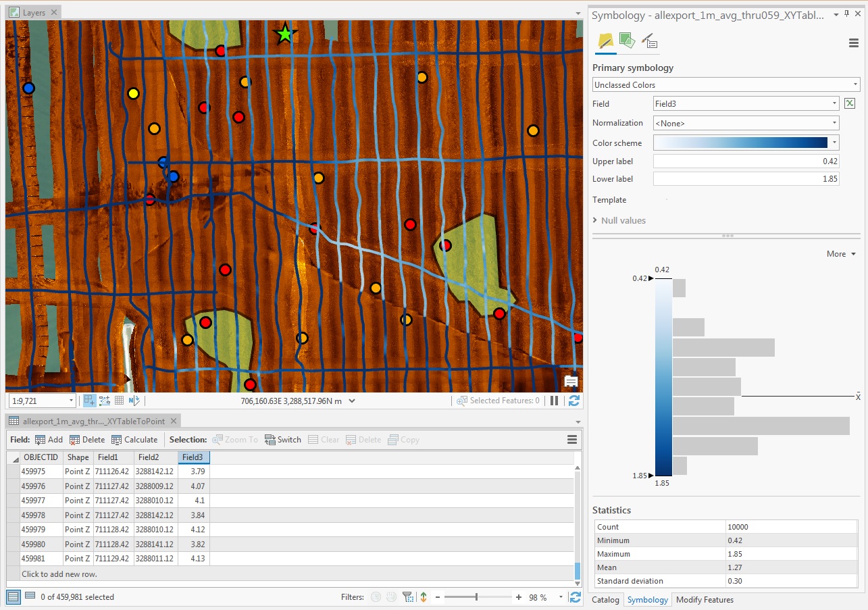Image resolution: width=868 pixels, height=610 pixels.
Task: Pause map drawing with the pause icon
Action: point(553,400)
